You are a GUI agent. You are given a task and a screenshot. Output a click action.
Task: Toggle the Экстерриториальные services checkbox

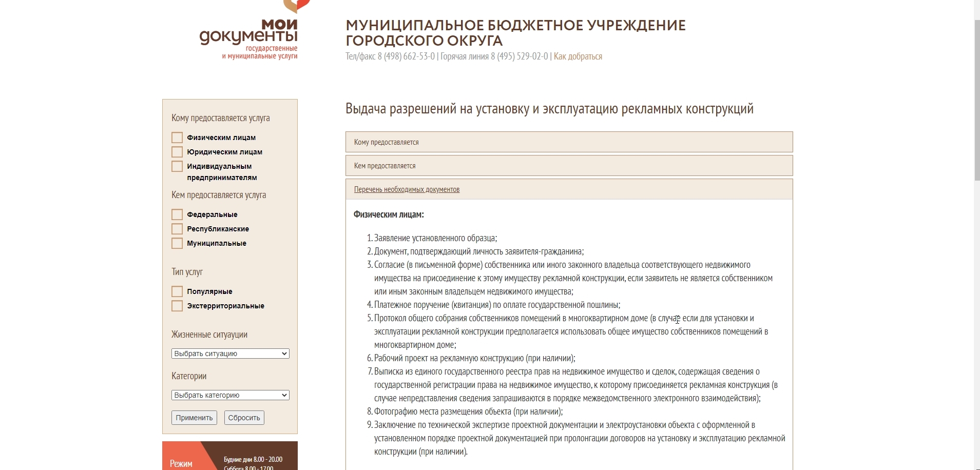(x=177, y=306)
